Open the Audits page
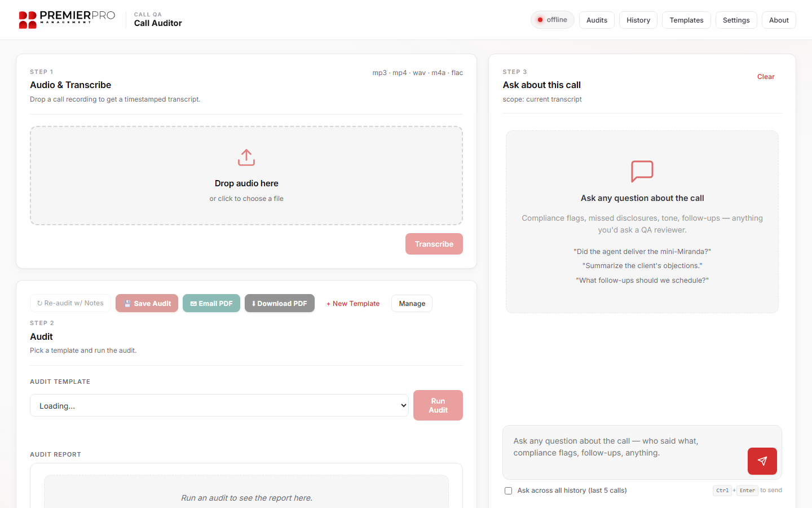Screen dimensions: 812x508 (597, 20)
